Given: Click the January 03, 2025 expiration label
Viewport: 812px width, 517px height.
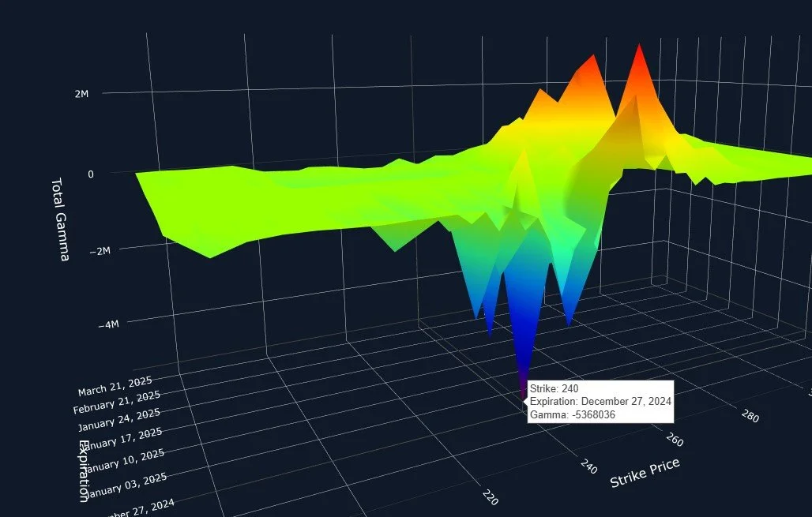Looking at the screenshot, I should point(126,485).
